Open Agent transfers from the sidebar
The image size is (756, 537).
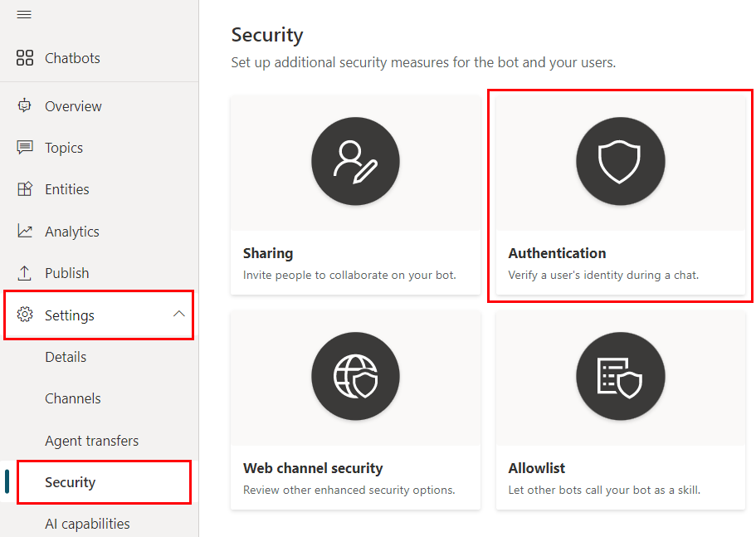[x=91, y=441]
